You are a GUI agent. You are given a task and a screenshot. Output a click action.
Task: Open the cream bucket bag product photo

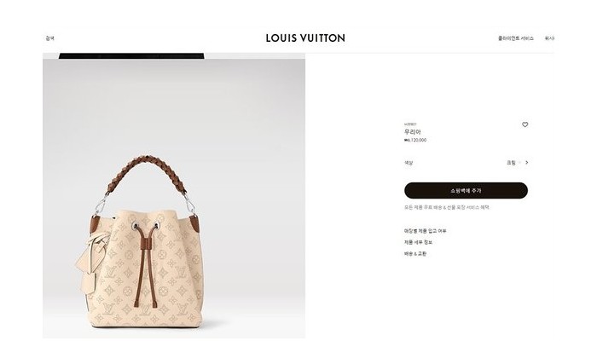pyautogui.click(x=174, y=198)
